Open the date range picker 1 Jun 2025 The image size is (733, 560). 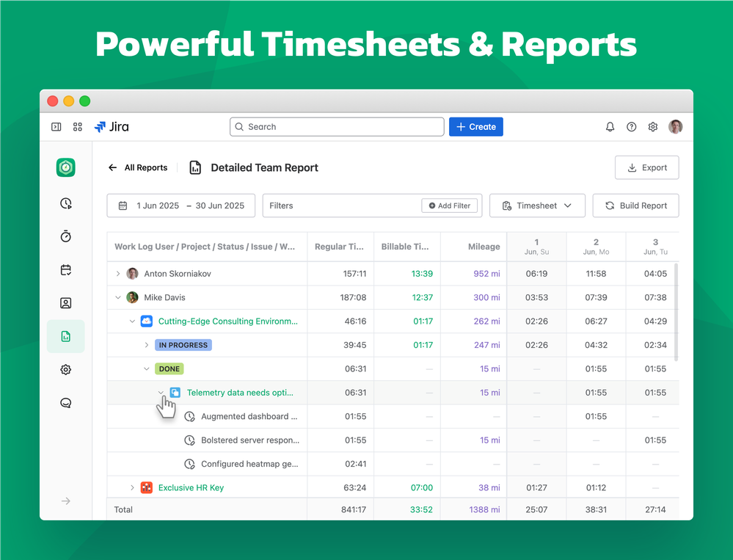[181, 206]
